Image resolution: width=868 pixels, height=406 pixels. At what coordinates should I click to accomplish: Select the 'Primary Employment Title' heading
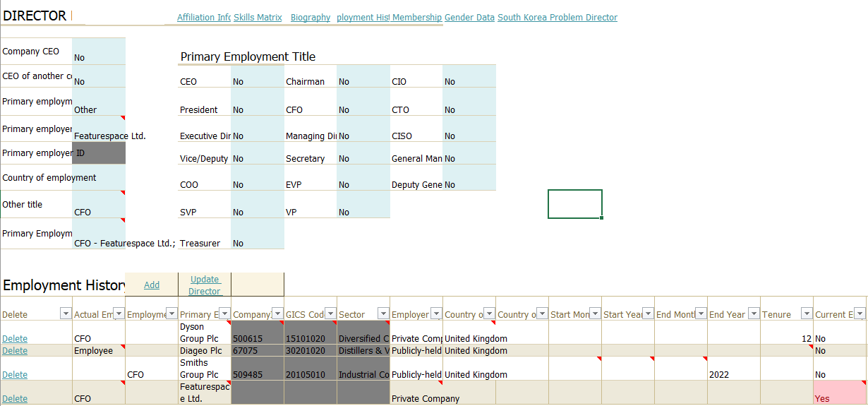[248, 56]
